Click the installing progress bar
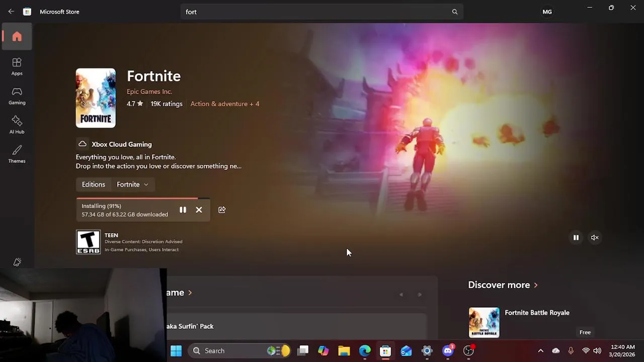This screenshot has height=362, width=644. [x=143, y=199]
